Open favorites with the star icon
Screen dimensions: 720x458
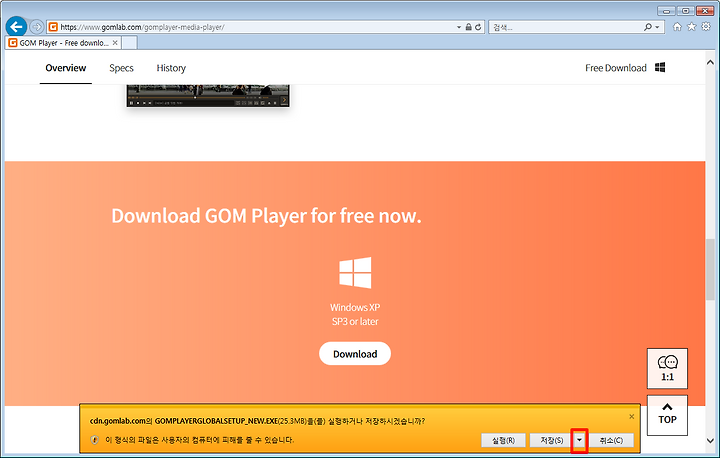click(692, 27)
